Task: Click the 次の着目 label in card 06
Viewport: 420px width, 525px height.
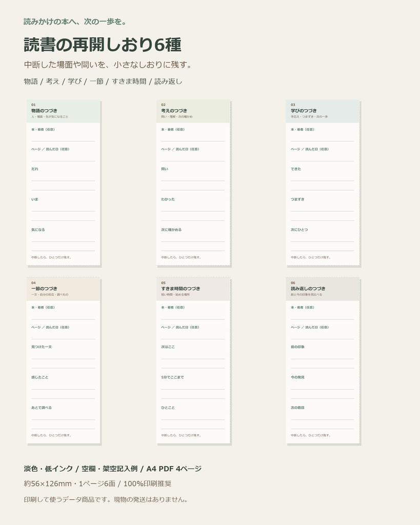Action: 298,408
